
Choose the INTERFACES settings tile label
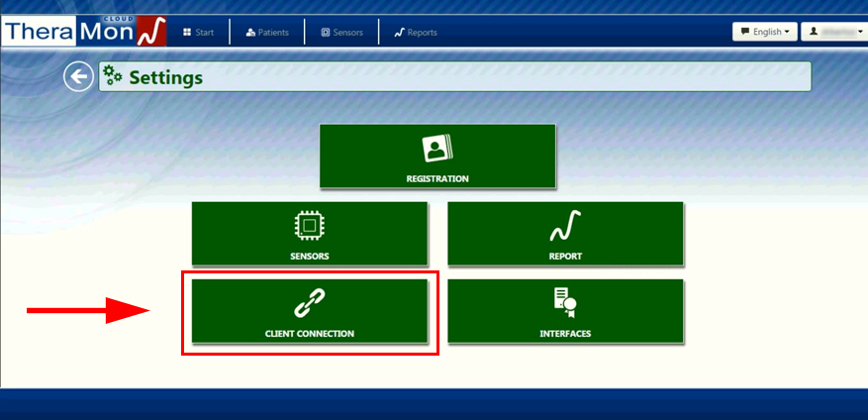(565, 334)
